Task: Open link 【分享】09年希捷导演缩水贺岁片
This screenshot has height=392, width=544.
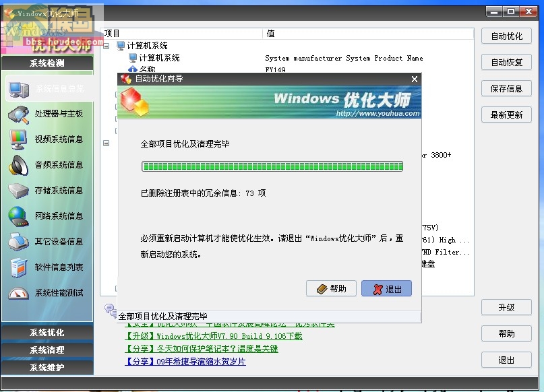Action: tap(185, 362)
